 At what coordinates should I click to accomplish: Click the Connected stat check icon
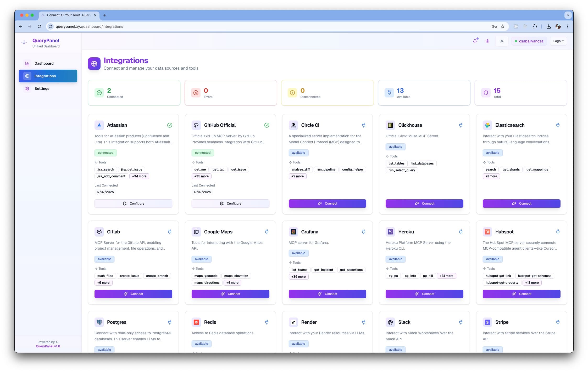[99, 93]
